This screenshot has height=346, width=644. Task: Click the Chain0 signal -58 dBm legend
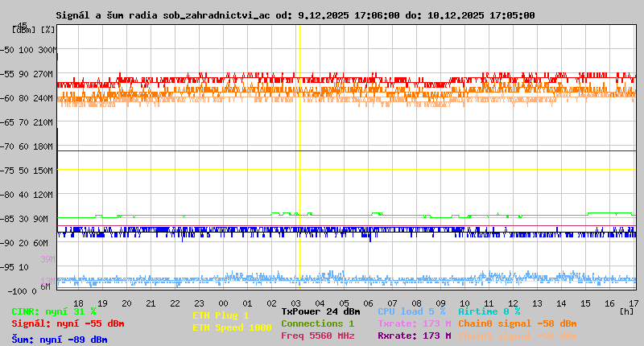tap(517, 323)
